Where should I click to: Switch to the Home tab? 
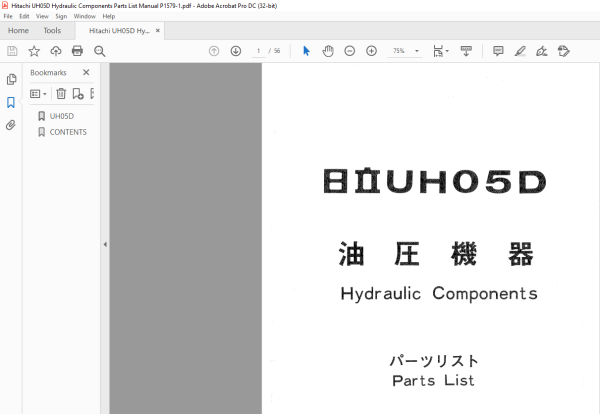point(18,31)
